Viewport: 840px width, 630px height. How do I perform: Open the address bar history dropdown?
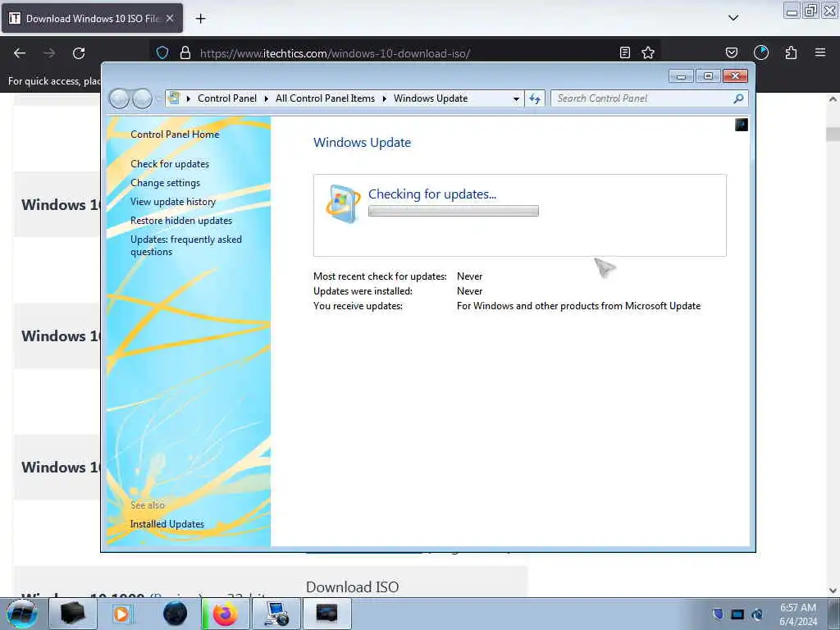click(x=516, y=98)
